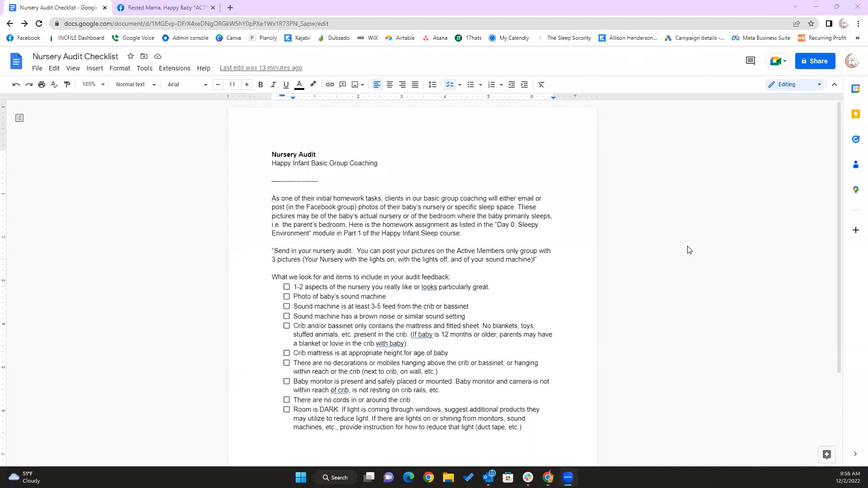The height and width of the screenshot is (488, 868).
Task: Open the Insert menu
Action: coord(94,68)
